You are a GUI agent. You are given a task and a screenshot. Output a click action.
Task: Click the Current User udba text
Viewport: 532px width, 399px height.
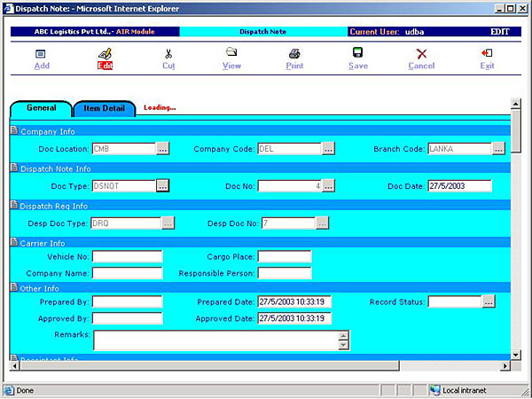click(x=387, y=32)
